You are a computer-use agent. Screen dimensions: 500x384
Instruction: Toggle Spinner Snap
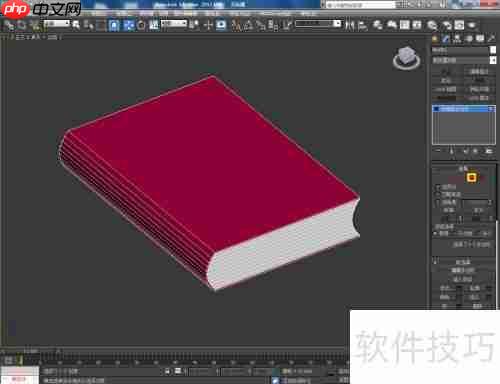click(x=274, y=25)
